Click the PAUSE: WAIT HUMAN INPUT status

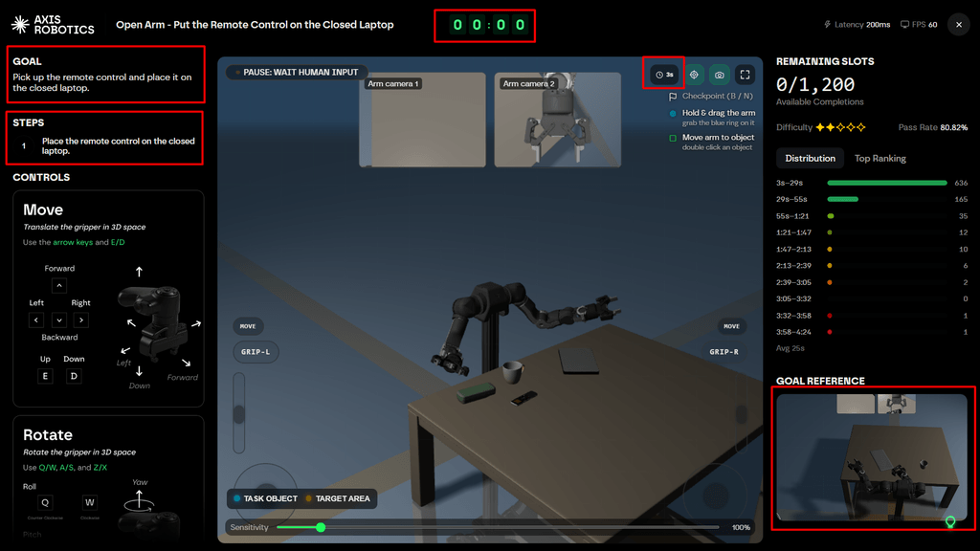pos(297,72)
